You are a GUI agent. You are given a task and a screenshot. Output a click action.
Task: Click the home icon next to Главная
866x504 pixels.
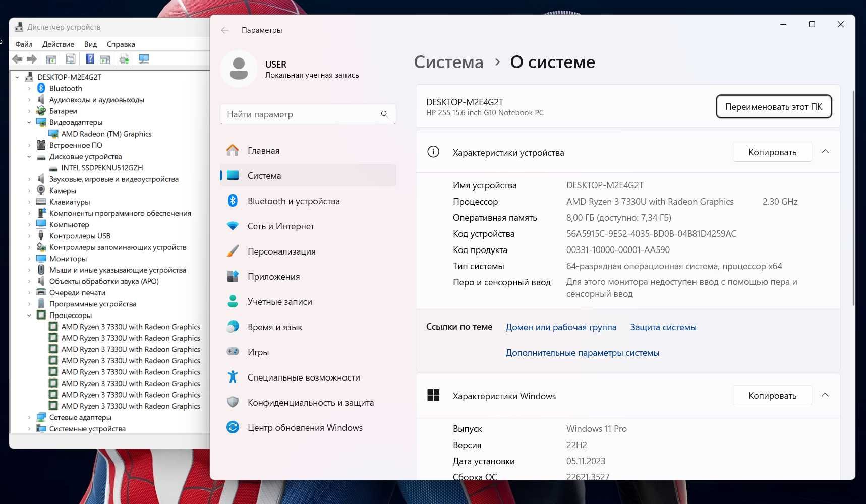(x=233, y=150)
